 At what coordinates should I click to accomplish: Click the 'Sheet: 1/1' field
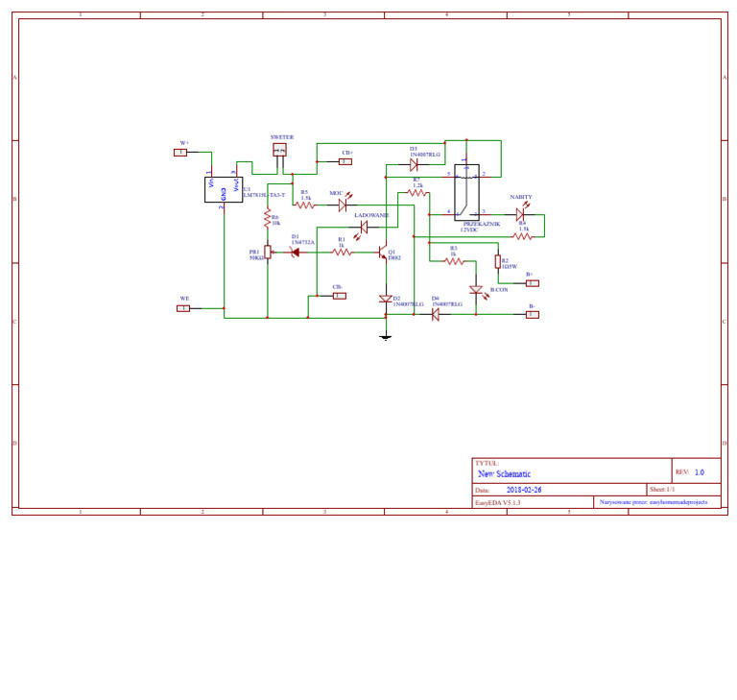[662, 490]
